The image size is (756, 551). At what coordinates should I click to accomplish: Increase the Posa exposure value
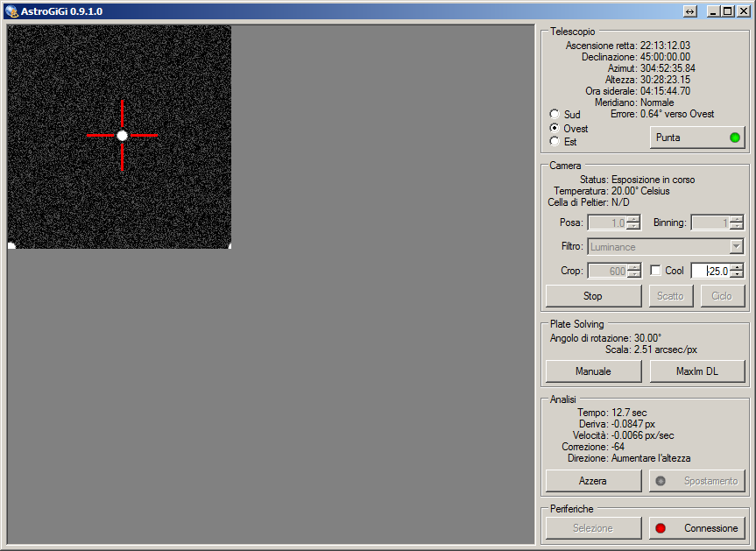coord(632,219)
